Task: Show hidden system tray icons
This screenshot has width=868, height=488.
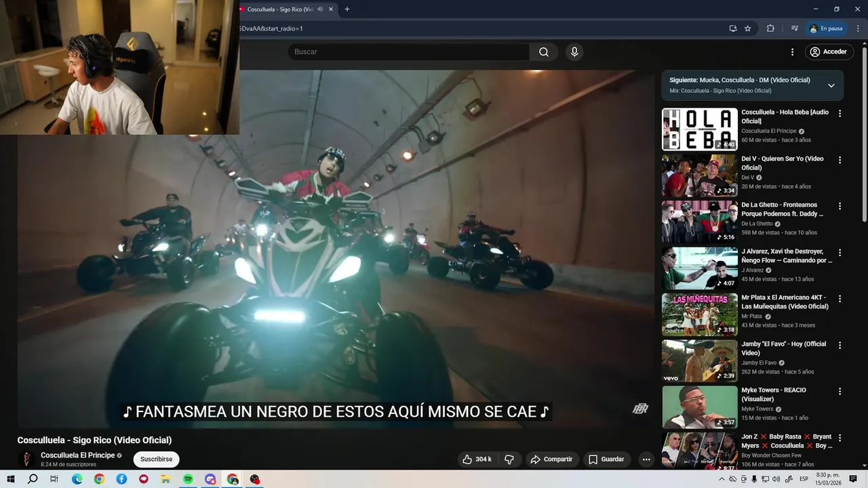Action: click(x=723, y=479)
